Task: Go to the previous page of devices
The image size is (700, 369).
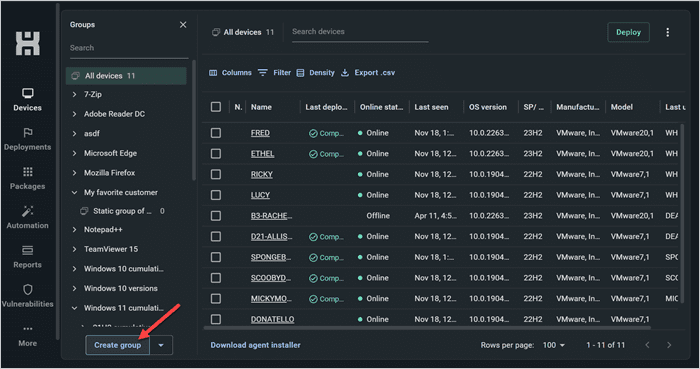Action: pyautogui.click(x=647, y=345)
